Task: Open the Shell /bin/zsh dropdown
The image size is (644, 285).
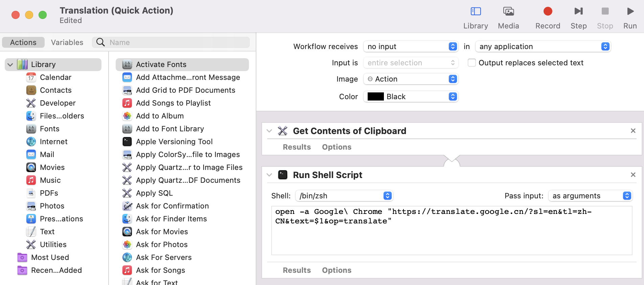Action: [344, 196]
